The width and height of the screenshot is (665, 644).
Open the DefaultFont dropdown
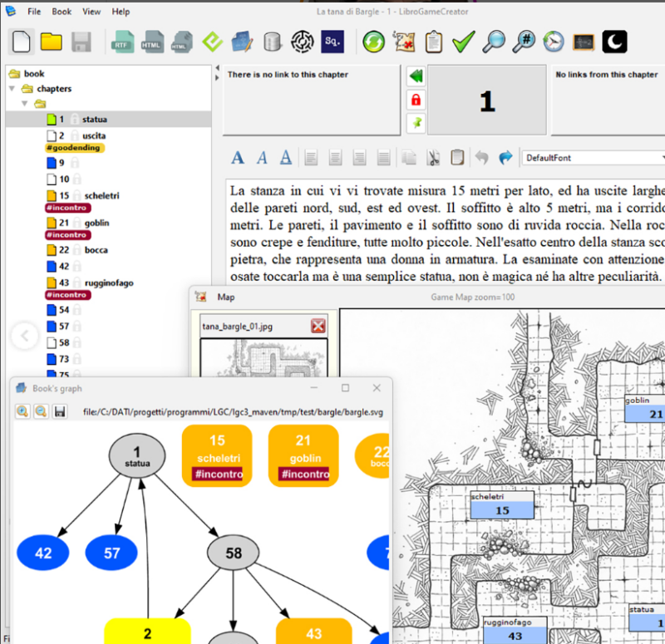[594, 158]
